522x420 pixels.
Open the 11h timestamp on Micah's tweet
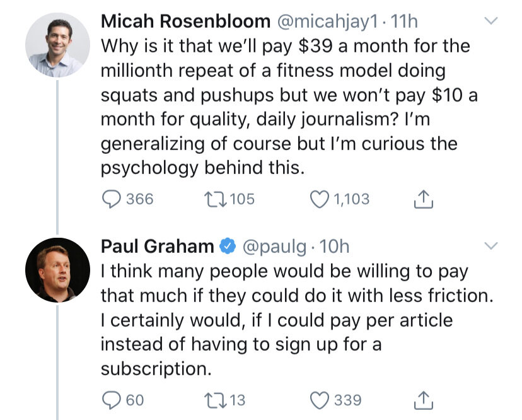point(405,21)
